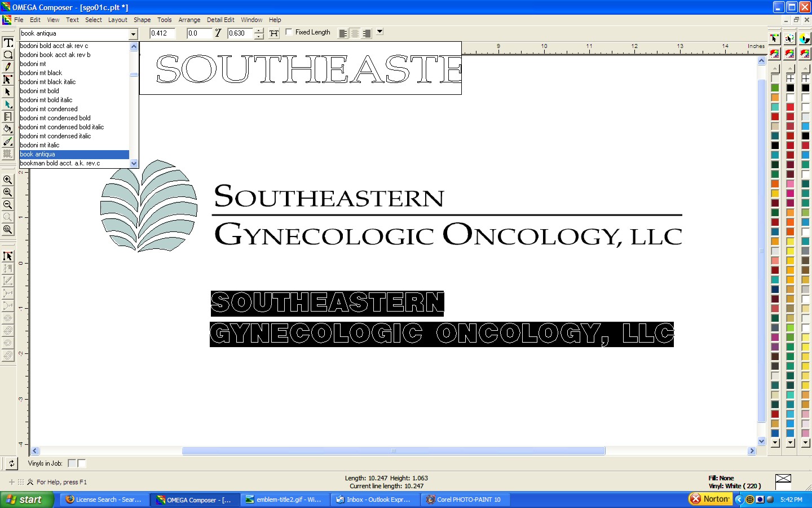Click the yellow-cyan circle color selector icon
This screenshot has width=812, height=508.
(x=805, y=38)
